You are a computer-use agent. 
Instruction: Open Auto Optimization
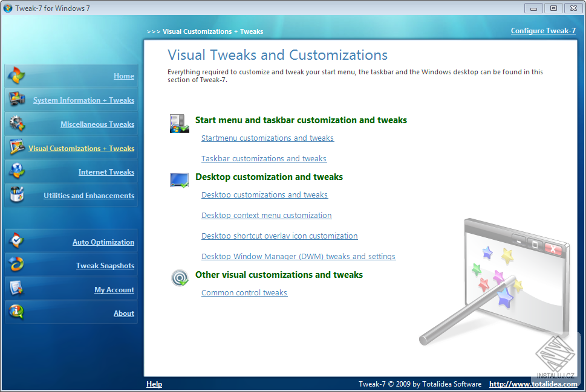point(103,242)
